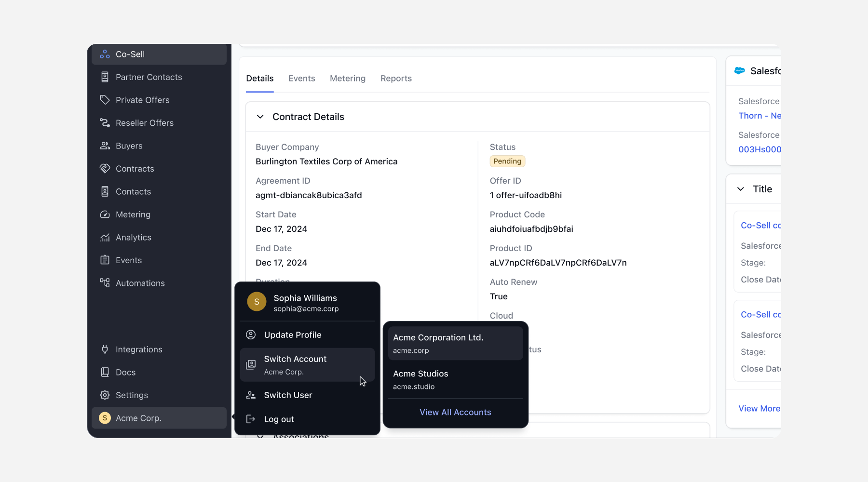Open the Acme Corp. account switcher

pyautogui.click(x=159, y=418)
